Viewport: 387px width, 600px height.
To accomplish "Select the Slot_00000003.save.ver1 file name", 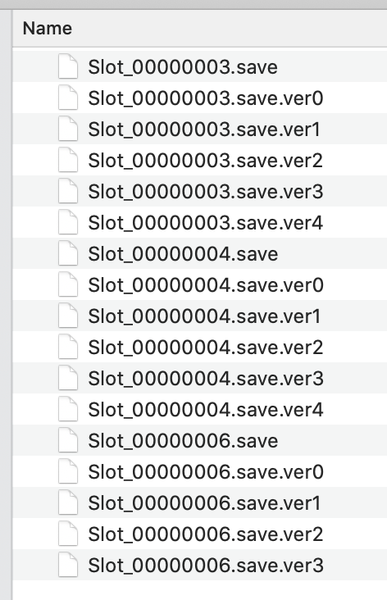I will [204, 129].
